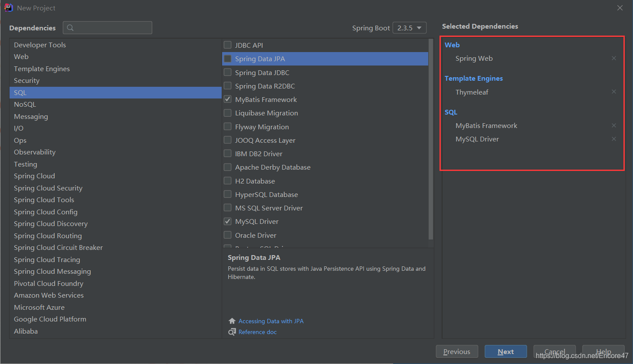Click the home icon beside Accessing Data with JPA
The height and width of the screenshot is (364, 633).
232,321
